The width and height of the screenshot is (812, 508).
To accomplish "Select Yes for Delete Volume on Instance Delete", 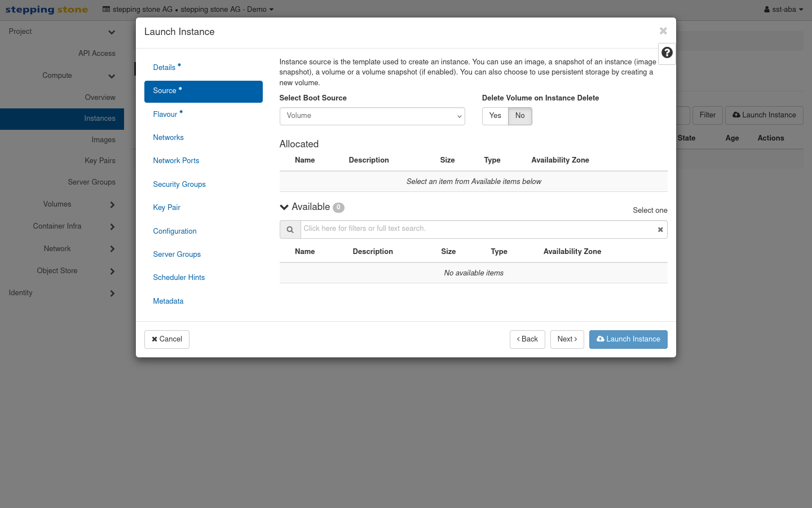I will click(495, 116).
